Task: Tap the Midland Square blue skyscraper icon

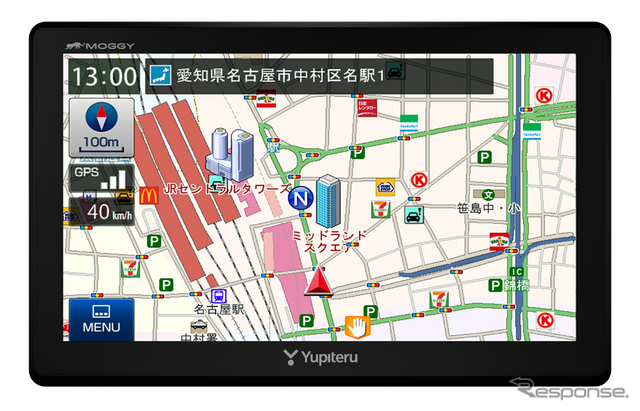Action: click(x=328, y=200)
